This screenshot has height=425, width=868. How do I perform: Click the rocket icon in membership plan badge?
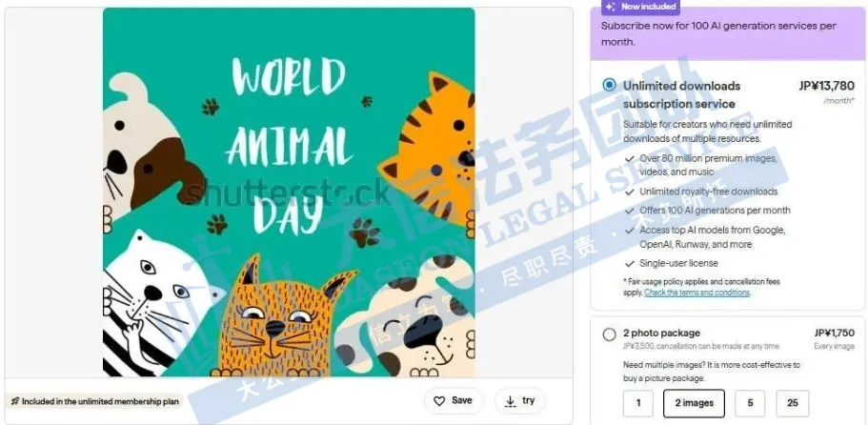coord(15,402)
